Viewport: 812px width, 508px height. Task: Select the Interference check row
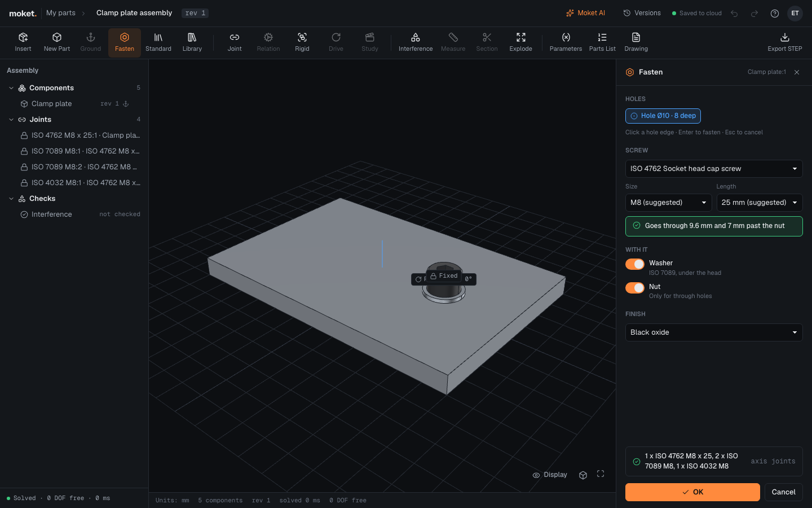click(x=74, y=214)
